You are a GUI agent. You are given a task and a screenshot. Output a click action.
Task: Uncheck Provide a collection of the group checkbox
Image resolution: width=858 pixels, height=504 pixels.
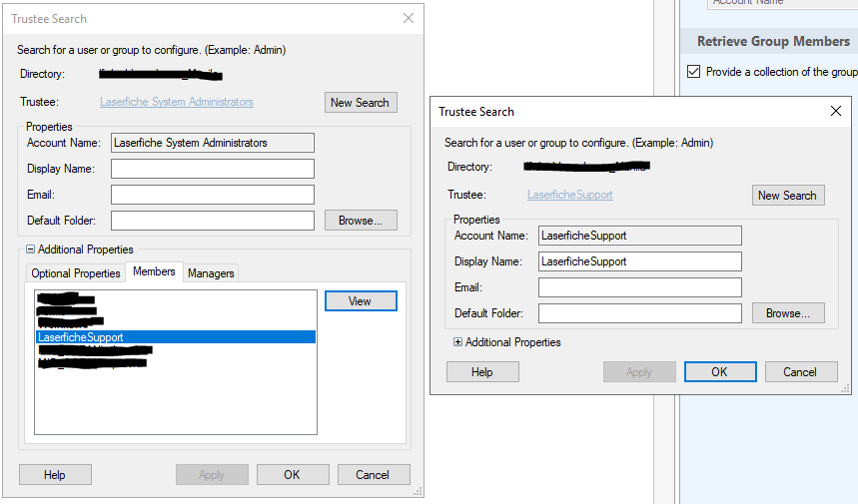[693, 72]
